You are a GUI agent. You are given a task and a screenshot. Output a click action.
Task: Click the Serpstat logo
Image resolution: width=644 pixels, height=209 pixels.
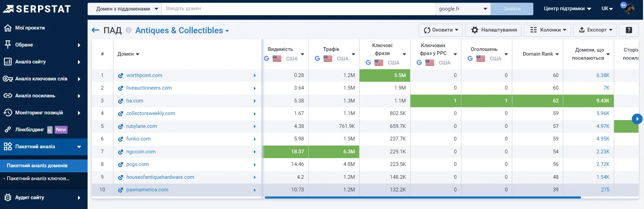coord(37,9)
